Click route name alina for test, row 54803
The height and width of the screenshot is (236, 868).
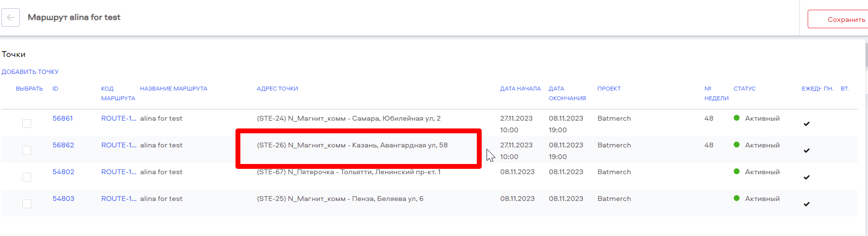coord(161,199)
